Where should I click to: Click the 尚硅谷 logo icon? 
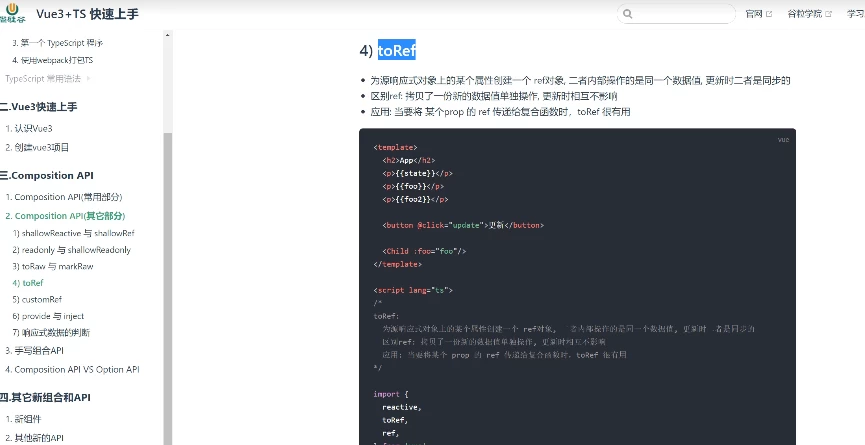[15, 13]
